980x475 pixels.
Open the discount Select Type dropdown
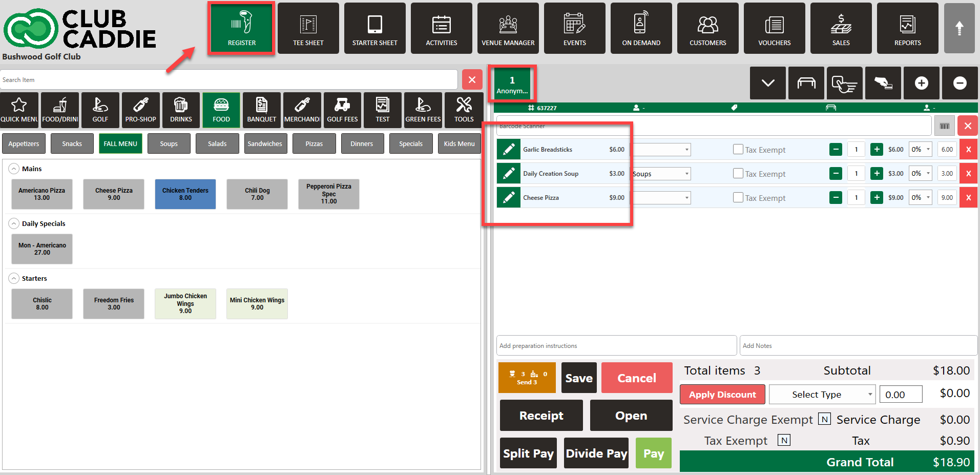[822, 395]
